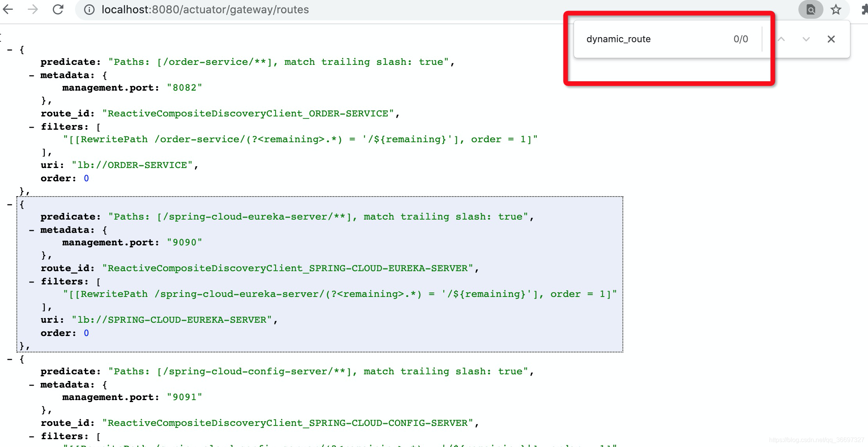Open the page search lens icon
The height and width of the screenshot is (447, 868).
coord(811,9)
